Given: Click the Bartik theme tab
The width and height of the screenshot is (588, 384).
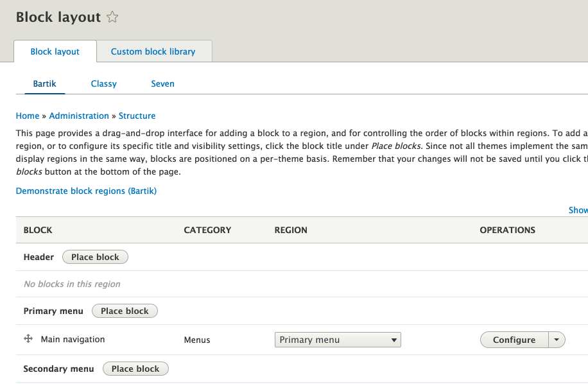Looking at the screenshot, I should pos(44,83).
